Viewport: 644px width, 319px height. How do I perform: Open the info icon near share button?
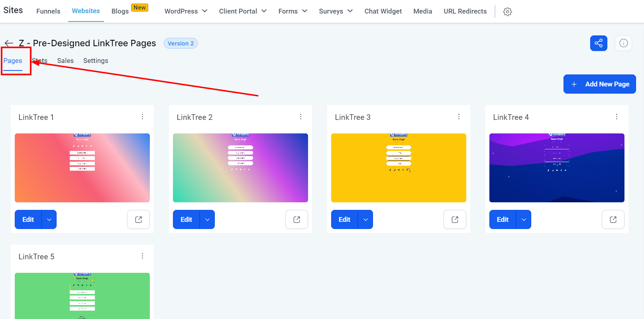coord(623,43)
